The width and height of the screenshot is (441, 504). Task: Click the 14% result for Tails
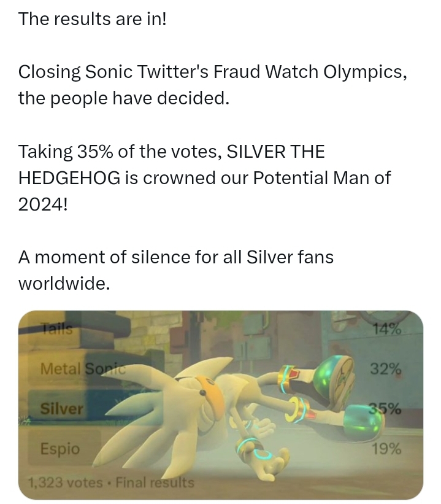pos(386,329)
